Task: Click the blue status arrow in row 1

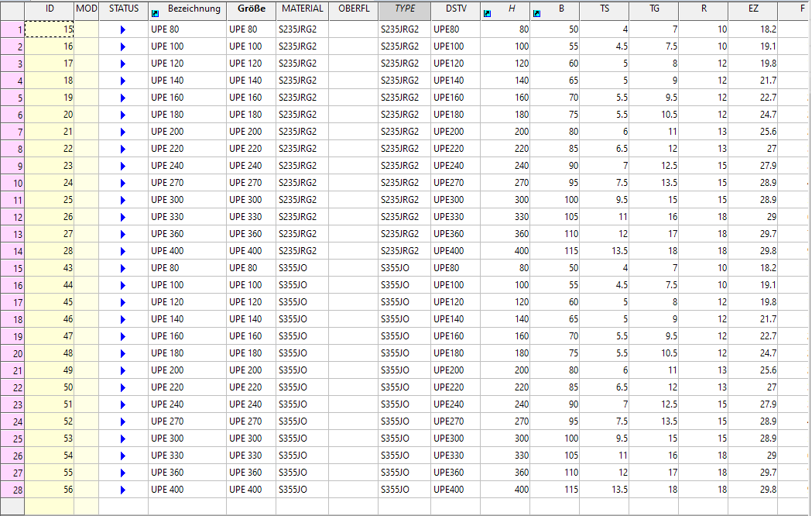Action: click(x=122, y=29)
